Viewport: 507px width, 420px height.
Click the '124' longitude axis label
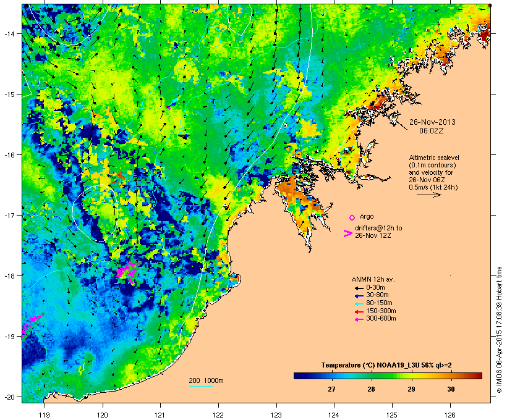pyautogui.click(x=334, y=415)
